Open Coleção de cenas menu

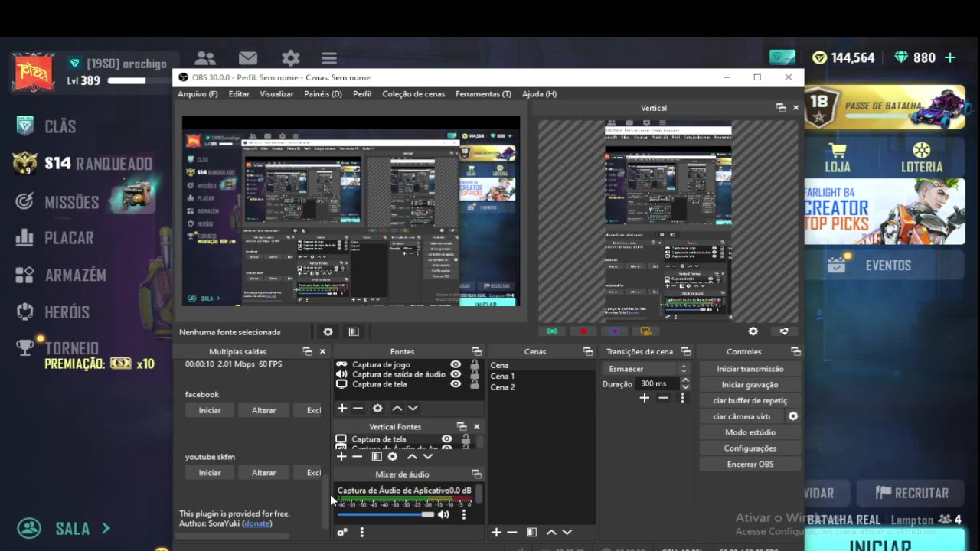[413, 94]
